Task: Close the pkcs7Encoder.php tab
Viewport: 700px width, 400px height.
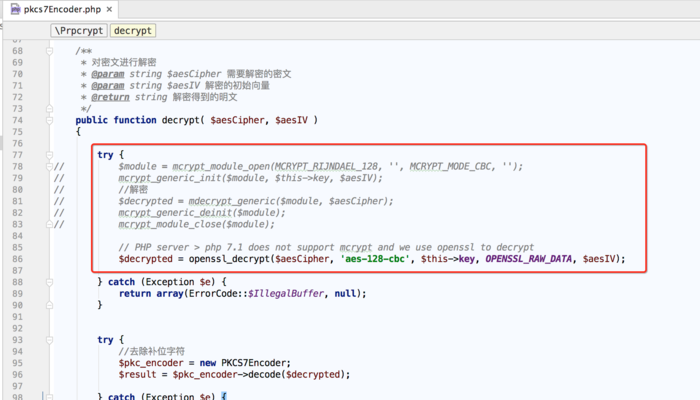Action: click(109, 9)
